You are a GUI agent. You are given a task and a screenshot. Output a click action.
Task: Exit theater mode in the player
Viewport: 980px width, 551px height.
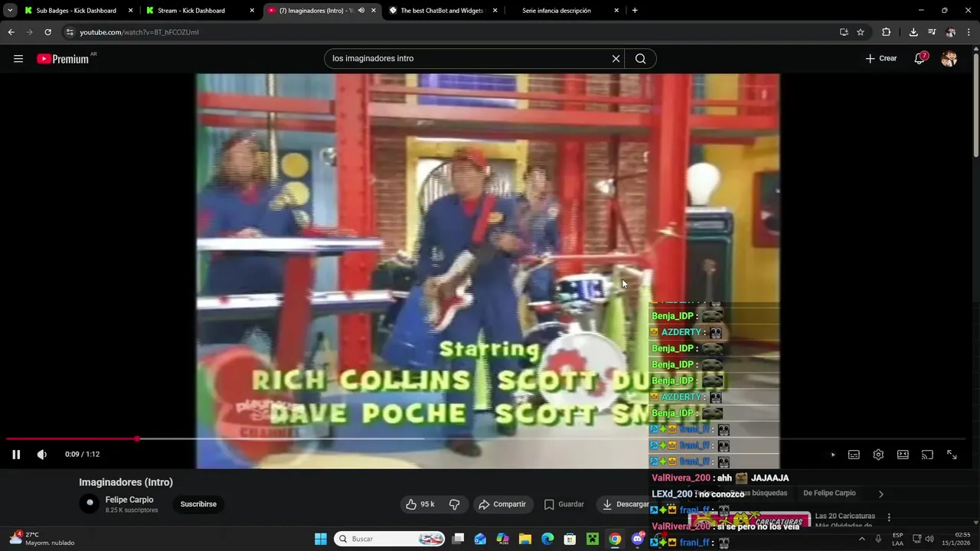point(903,455)
